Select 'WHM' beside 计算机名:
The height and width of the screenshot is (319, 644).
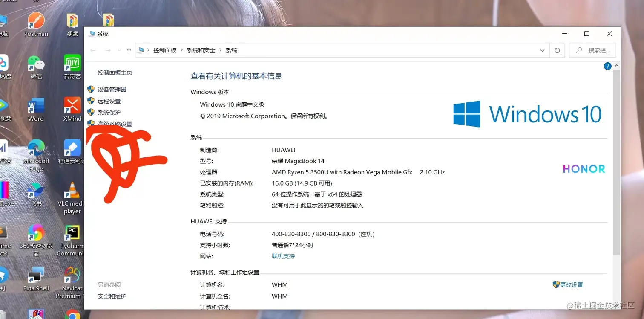(280, 285)
